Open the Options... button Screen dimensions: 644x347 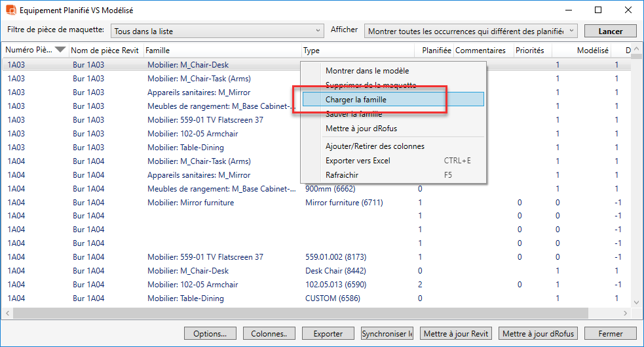point(210,334)
